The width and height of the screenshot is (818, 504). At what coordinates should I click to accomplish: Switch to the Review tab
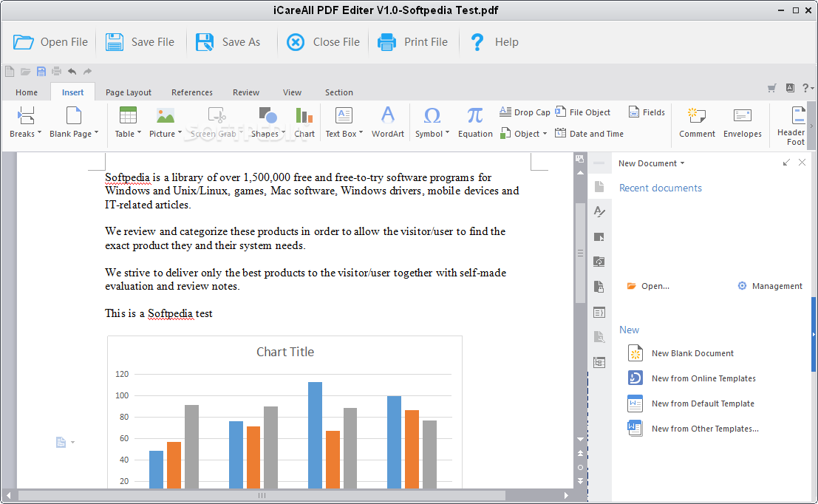(246, 92)
